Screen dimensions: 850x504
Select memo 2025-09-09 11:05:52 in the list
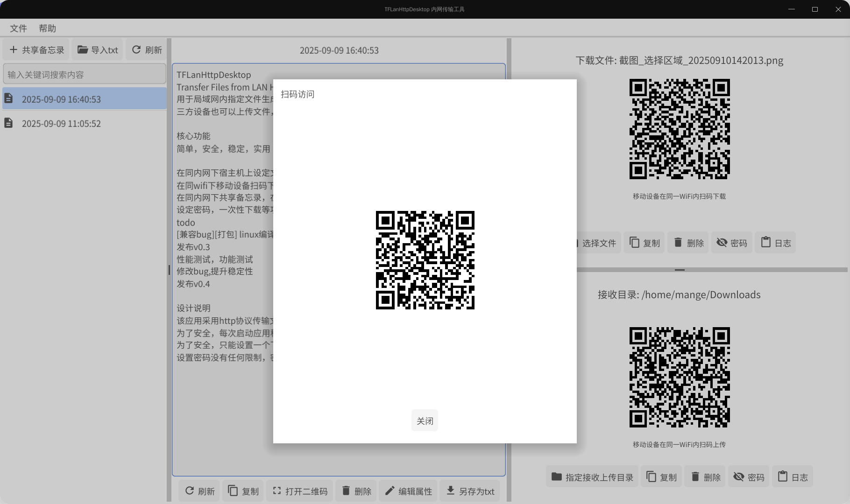(x=85, y=123)
